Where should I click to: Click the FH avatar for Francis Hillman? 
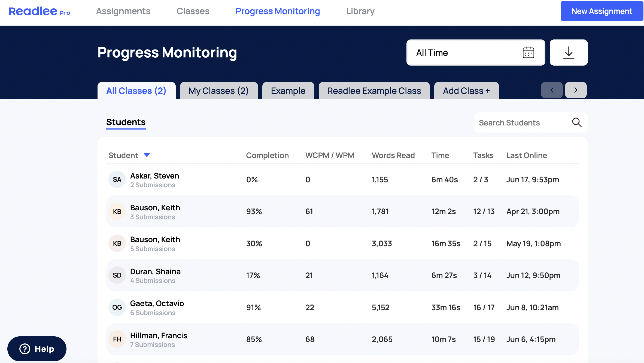[117, 339]
